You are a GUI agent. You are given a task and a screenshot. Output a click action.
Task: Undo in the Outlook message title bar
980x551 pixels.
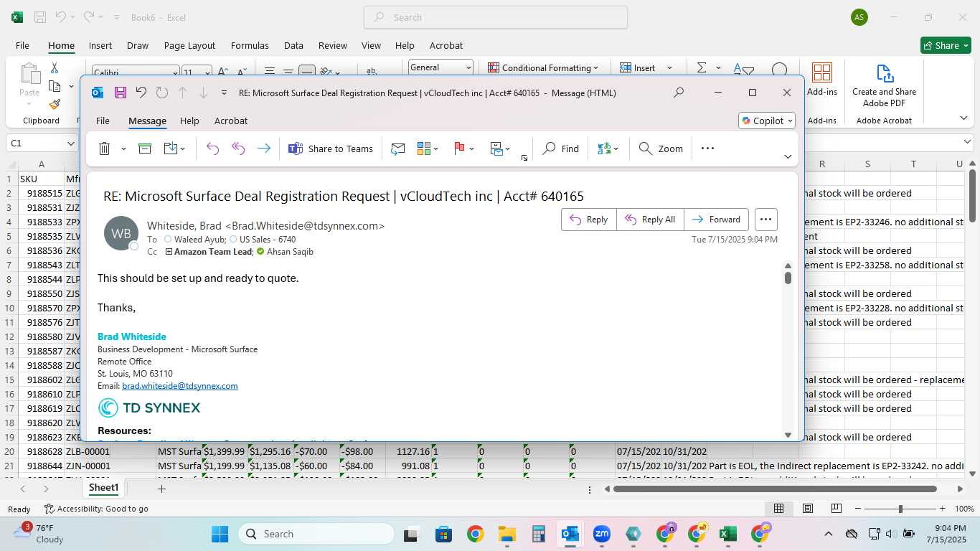pos(141,93)
